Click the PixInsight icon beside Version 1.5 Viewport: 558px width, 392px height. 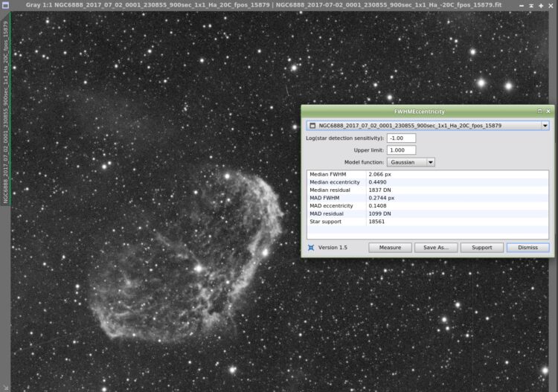coord(311,248)
